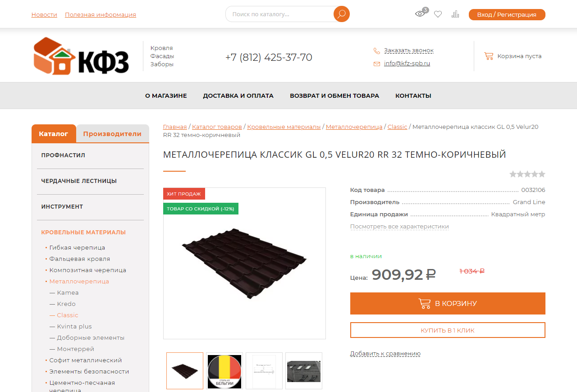Click Добавить к сравнению link
Image resolution: width=577 pixels, height=392 pixels.
tap(385, 354)
